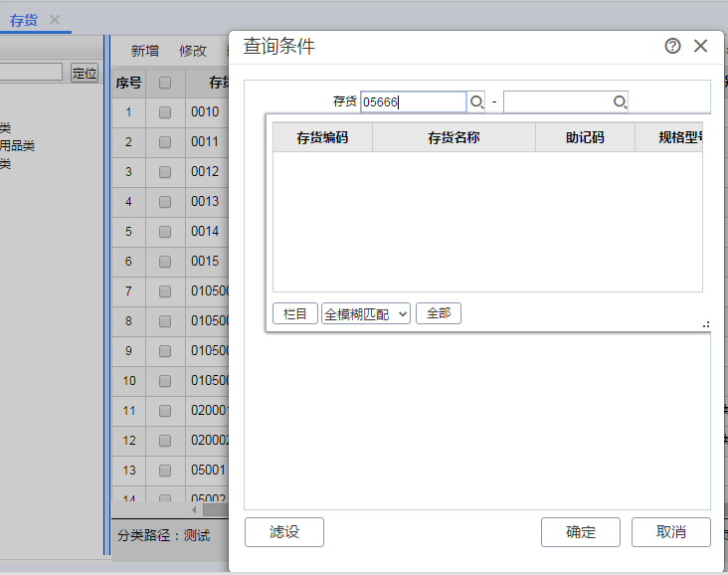
Task: Check the checkbox in row number 7
Action: pyautogui.click(x=165, y=291)
